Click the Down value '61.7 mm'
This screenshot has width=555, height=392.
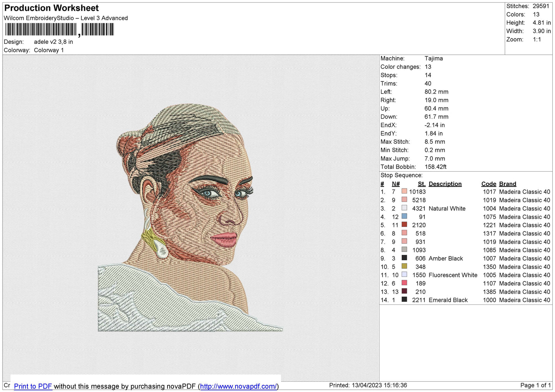pos(436,117)
